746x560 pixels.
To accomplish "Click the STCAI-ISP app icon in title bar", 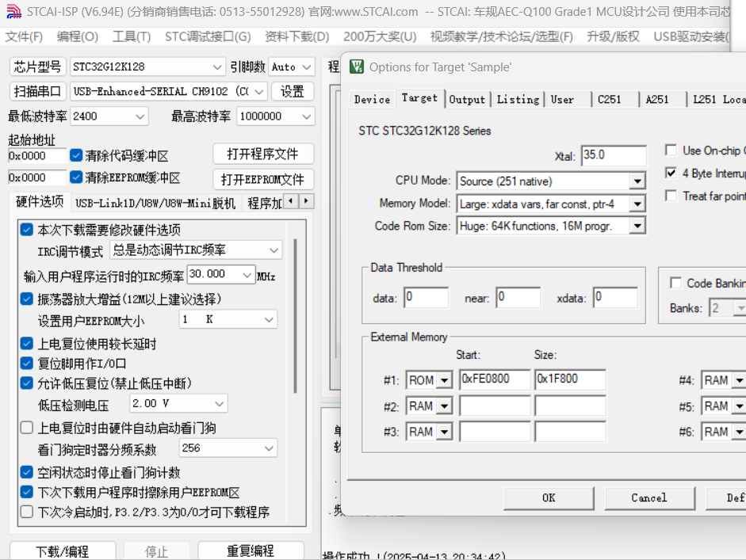I will 13,11.
